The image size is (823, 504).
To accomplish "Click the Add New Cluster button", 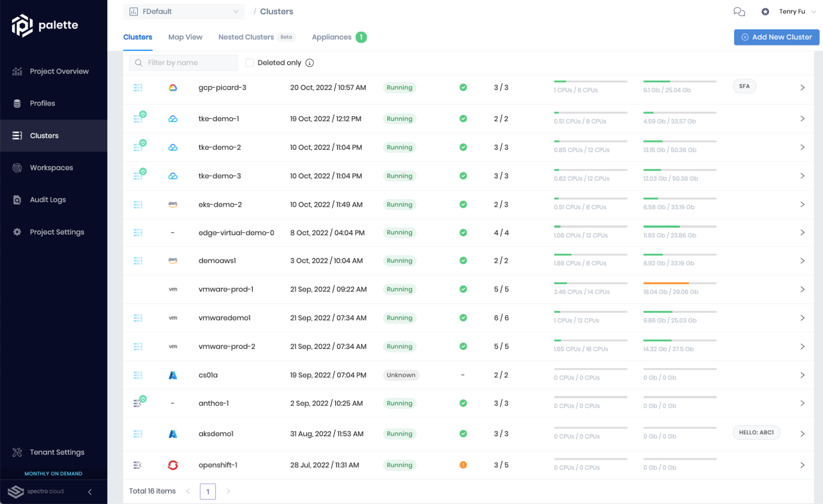I will pos(776,37).
